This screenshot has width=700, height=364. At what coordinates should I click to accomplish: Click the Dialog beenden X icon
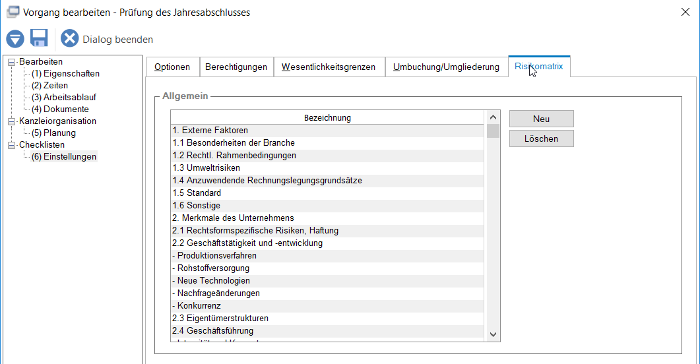pyautogui.click(x=70, y=38)
